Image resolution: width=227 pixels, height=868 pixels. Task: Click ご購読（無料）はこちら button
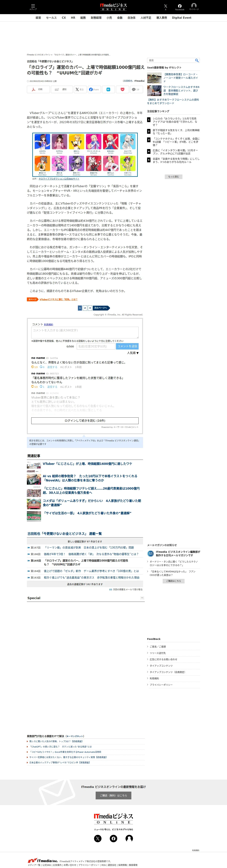click(x=113, y=795)
